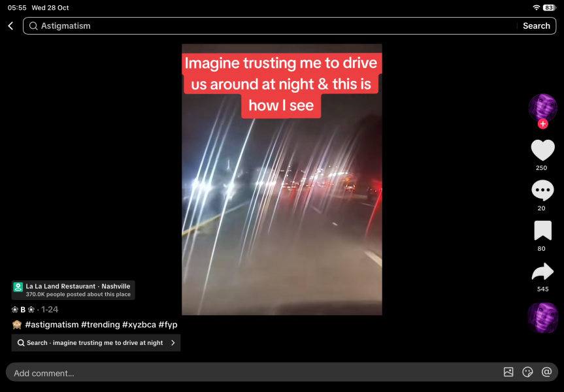Tap the 80 saves count
Viewport: 564px width, 392px height.
(x=541, y=248)
